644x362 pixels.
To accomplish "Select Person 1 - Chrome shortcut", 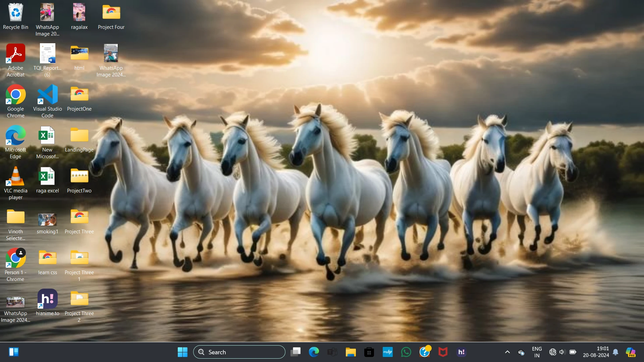I will (x=15, y=265).
